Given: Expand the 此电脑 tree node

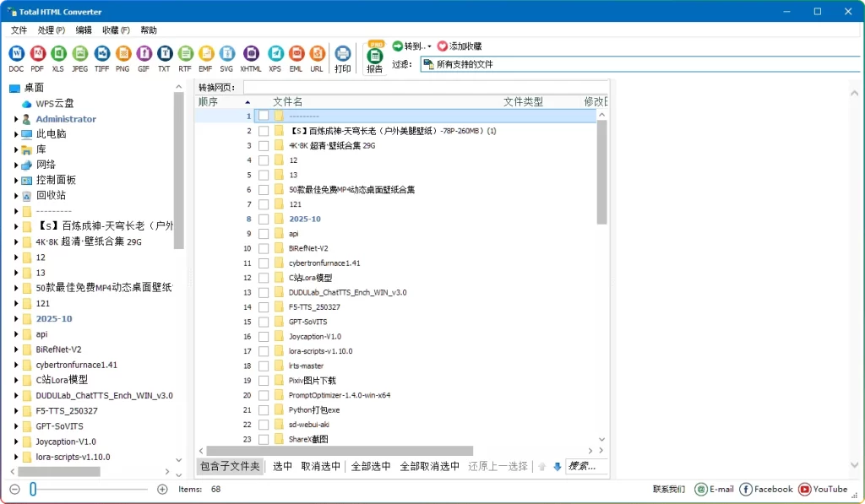Looking at the screenshot, I should coord(16,134).
